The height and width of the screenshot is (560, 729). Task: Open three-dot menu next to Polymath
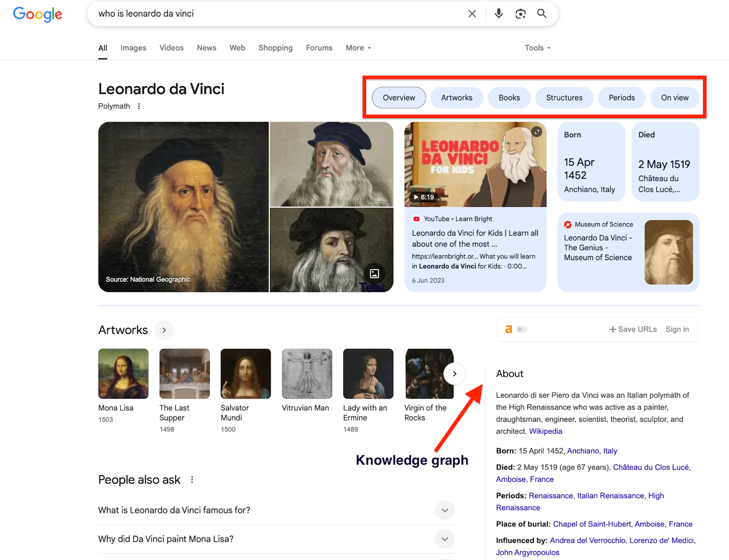pyautogui.click(x=139, y=106)
